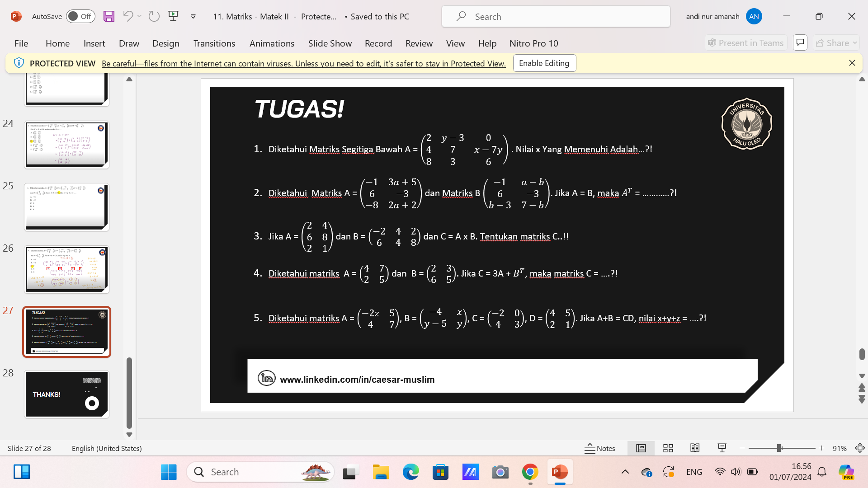This screenshot has width=868, height=488.
Task: Open Reading View from the status bar
Action: pyautogui.click(x=695, y=448)
